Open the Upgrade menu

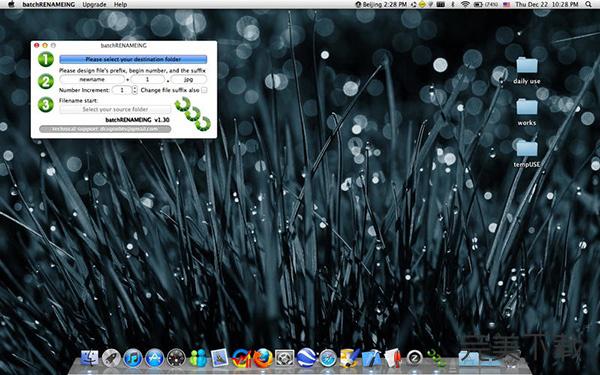(x=94, y=4)
